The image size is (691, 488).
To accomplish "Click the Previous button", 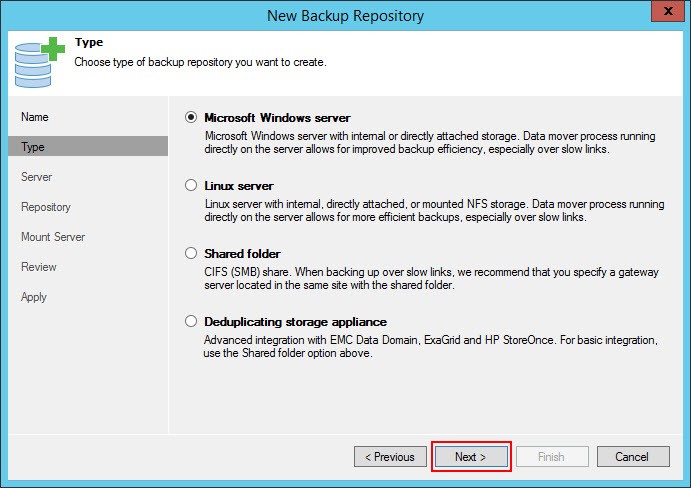I will pyautogui.click(x=390, y=457).
